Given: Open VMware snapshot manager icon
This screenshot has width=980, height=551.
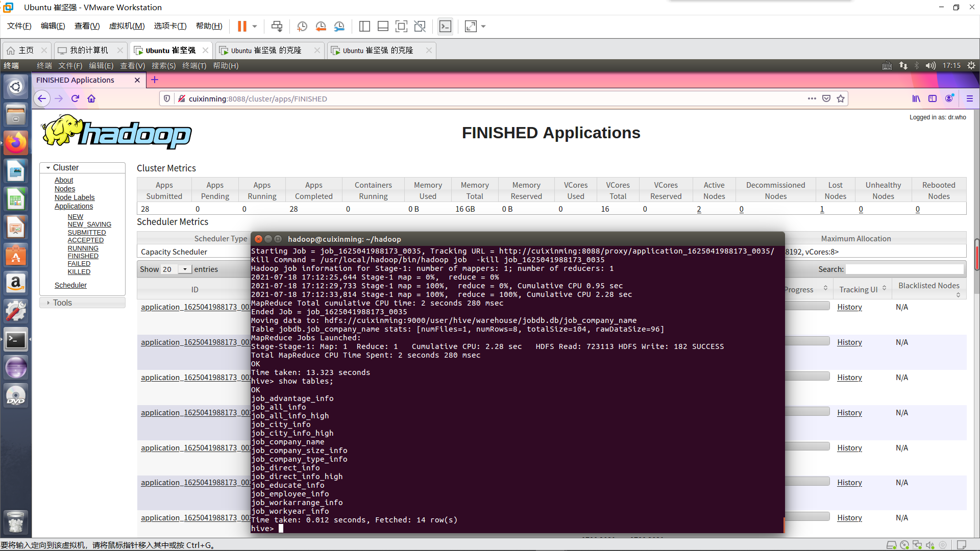Looking at the screenshot, I should [x=339, y=26].
